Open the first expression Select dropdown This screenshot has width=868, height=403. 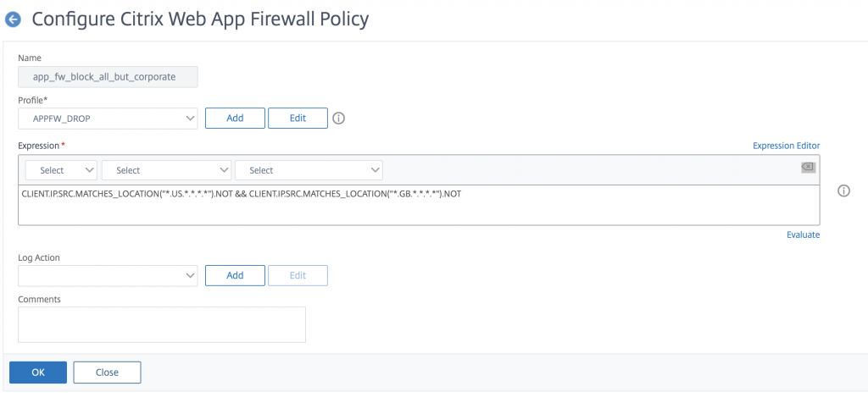[x=61, y=170]
